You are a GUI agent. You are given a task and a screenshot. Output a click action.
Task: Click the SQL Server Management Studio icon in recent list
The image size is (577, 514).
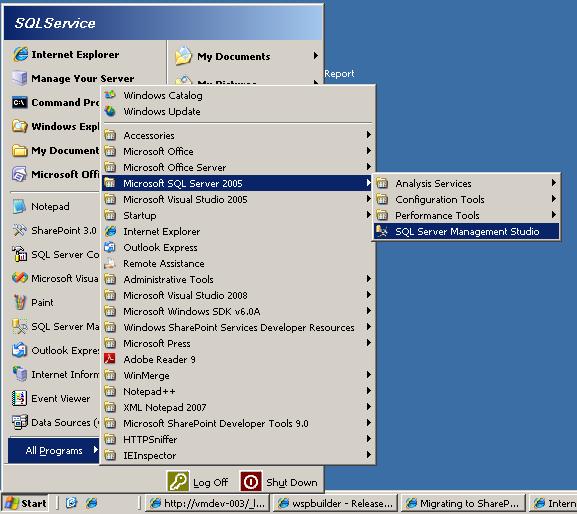pyautogui.click(x=20, y=326)
